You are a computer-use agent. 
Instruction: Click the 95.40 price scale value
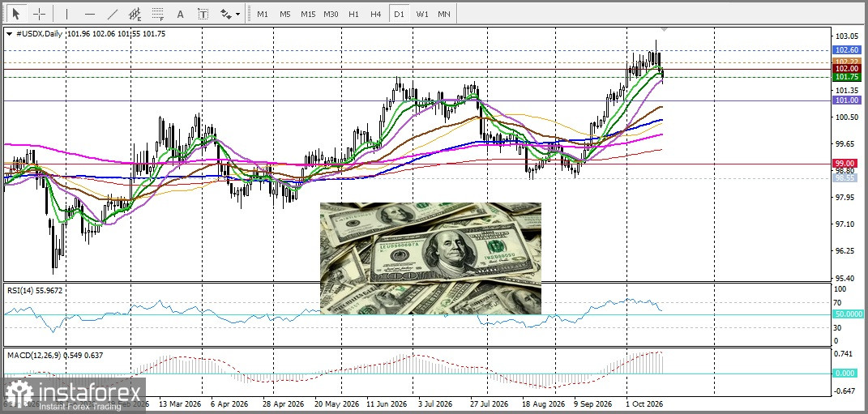coord(846,278)
